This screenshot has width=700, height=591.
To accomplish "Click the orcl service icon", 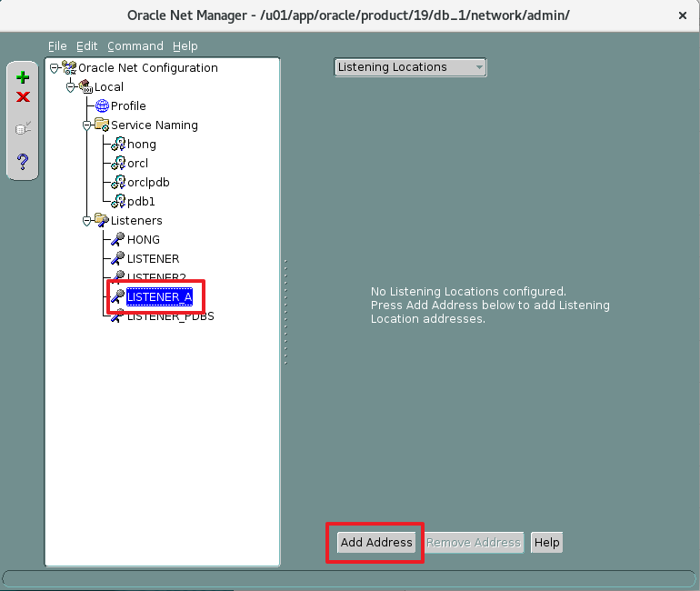I will [x=118, y=164].
